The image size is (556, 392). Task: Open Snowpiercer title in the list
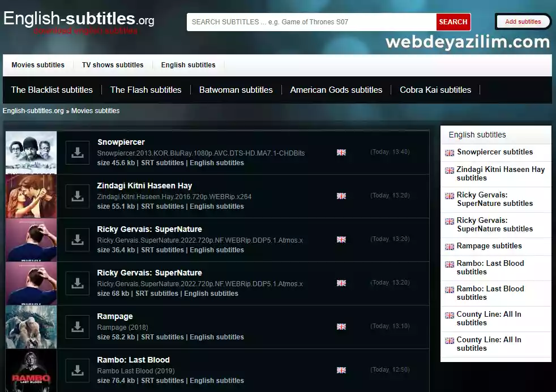coord(121,142)
